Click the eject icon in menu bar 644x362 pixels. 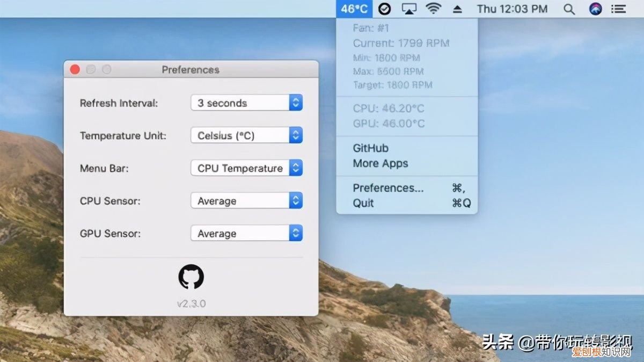(457, 9)
